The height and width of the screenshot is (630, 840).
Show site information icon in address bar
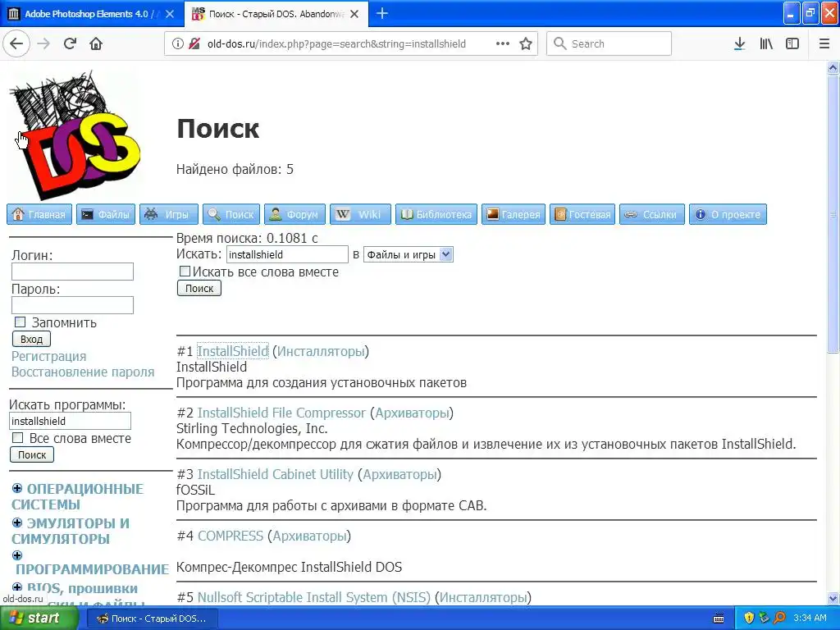click(178, 43)
